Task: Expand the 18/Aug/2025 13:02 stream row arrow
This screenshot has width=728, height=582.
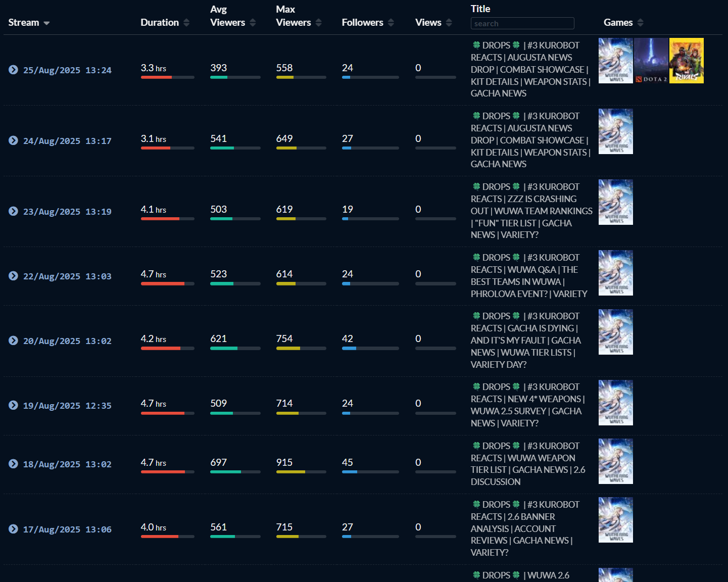Action: click(14, 464)
